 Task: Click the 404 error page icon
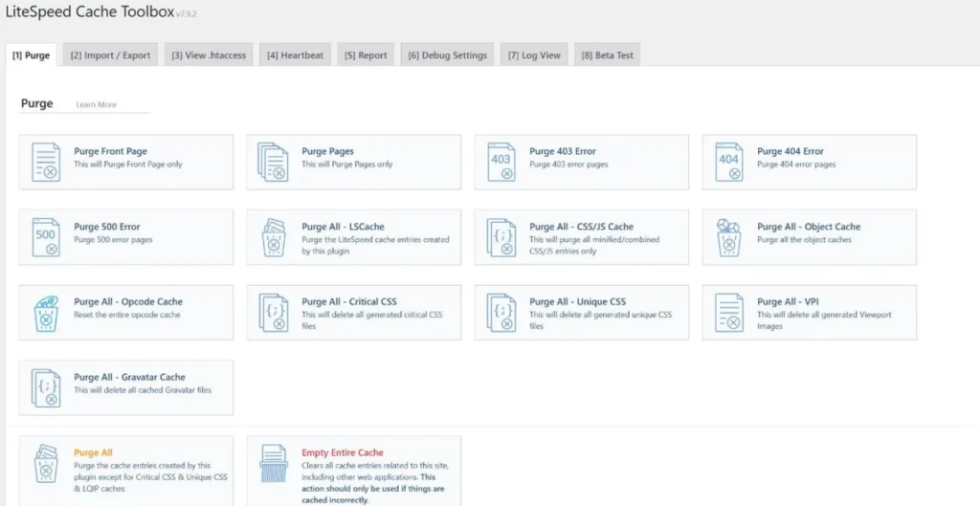click(728, 163)
